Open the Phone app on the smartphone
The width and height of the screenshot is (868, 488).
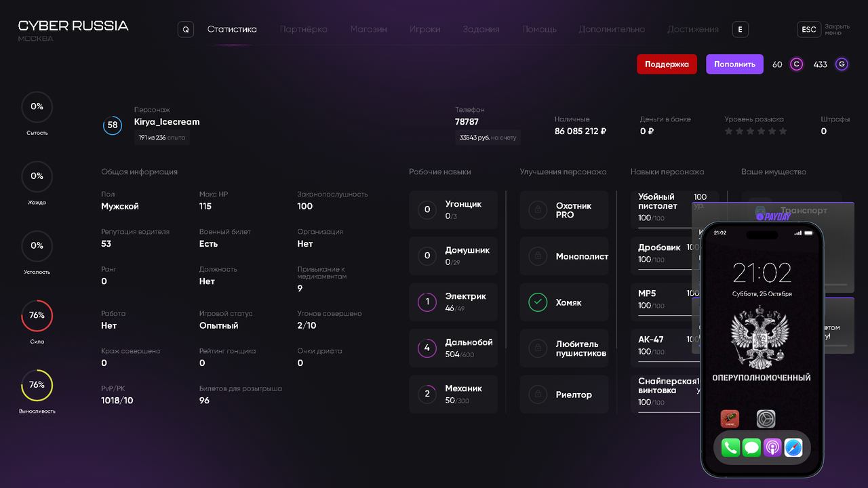(x=730, y=447)
